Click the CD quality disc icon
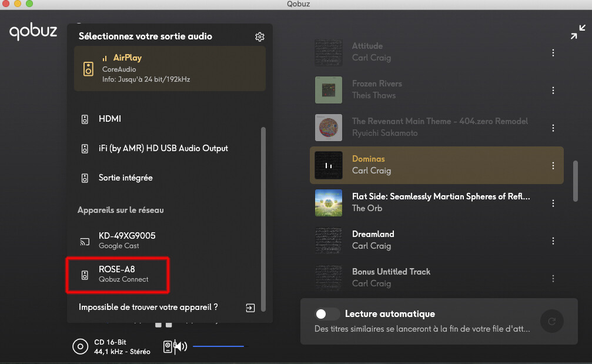592x364 pixels. pyautogui.click(x=80, y=346)
